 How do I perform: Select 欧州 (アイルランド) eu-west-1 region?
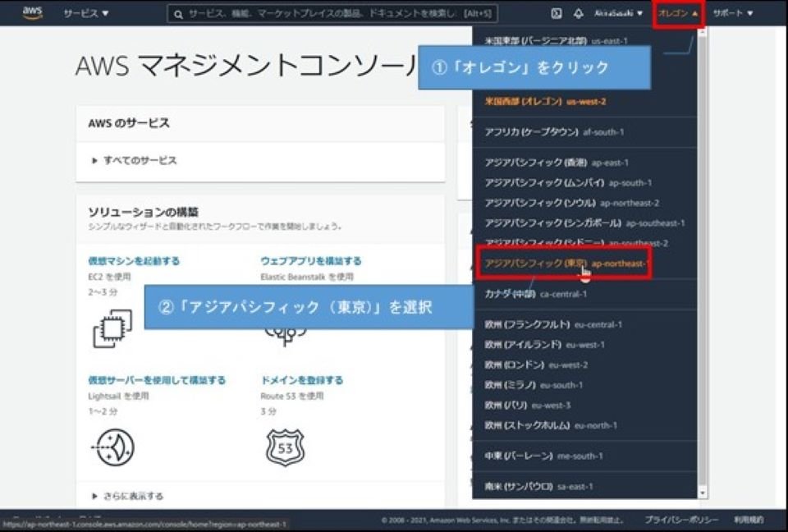click(x=545, y=345)
